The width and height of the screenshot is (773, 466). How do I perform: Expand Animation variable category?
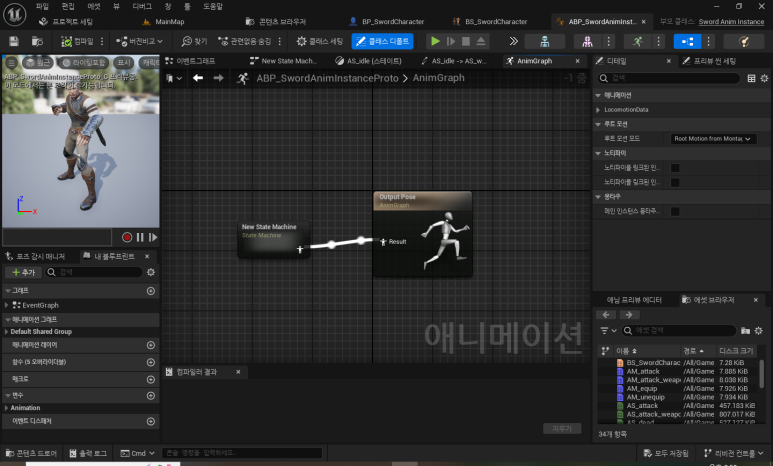(x=6, y=408)
